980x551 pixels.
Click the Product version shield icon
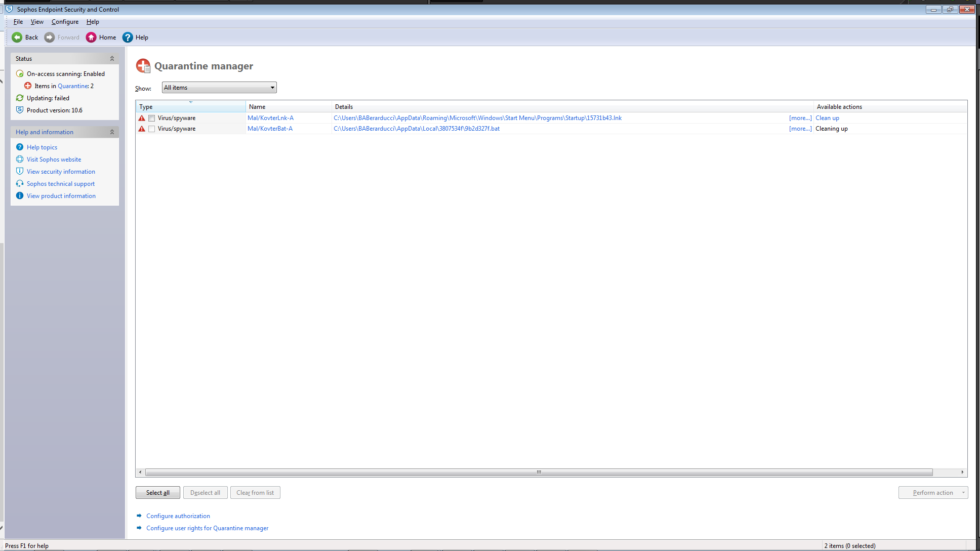click(20, 110)
